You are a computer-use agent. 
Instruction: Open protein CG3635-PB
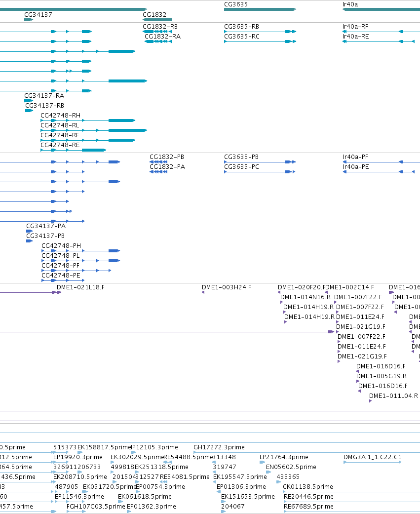241,157
